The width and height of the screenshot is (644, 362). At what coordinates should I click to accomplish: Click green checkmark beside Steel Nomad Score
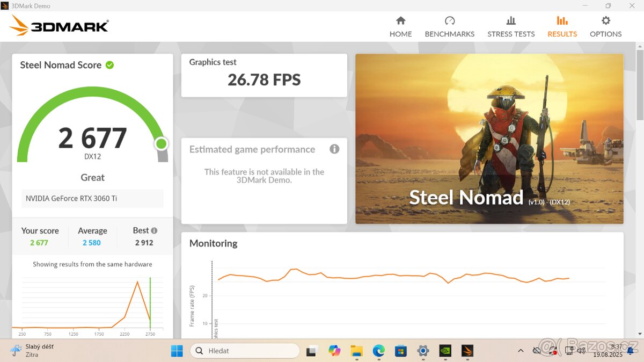coord(109,64)
